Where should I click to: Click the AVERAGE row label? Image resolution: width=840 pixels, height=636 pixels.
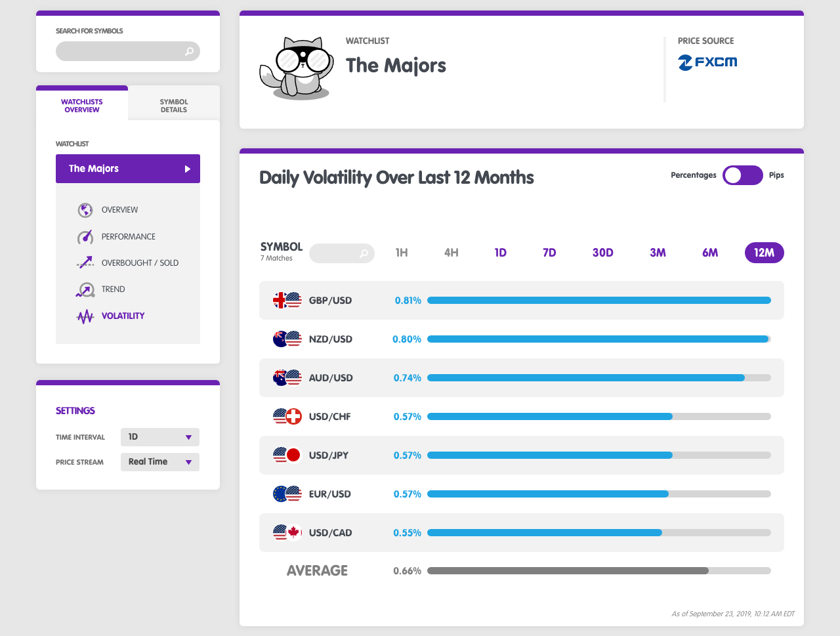click(x=317, y=571)
